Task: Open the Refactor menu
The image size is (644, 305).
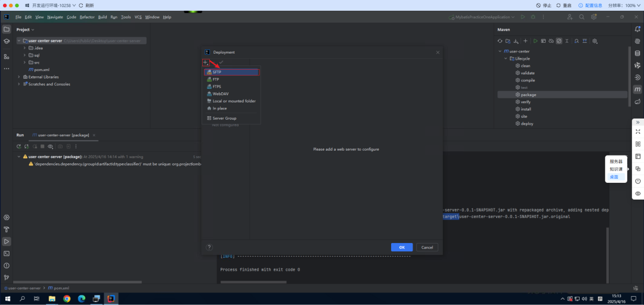Action: click(x=87, y=17)
